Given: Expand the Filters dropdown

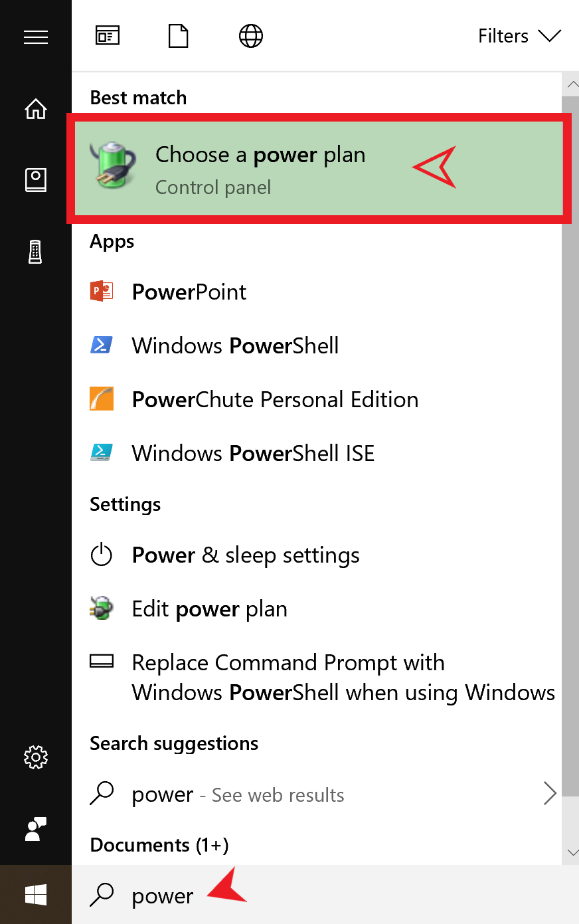Looking at the screenshot, I should point(519,36).
